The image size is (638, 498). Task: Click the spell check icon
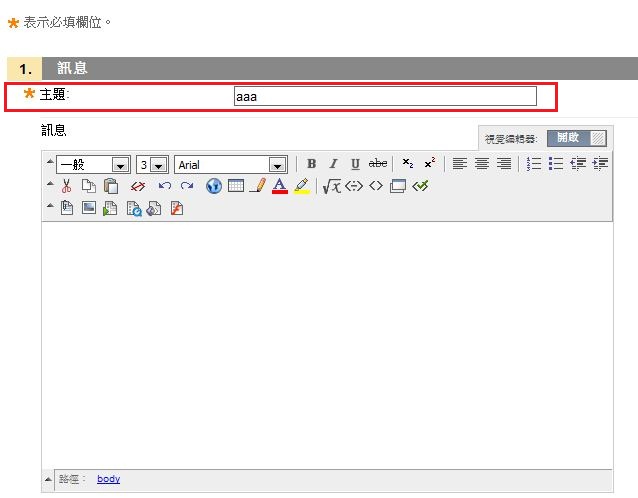tap(420, 186)
